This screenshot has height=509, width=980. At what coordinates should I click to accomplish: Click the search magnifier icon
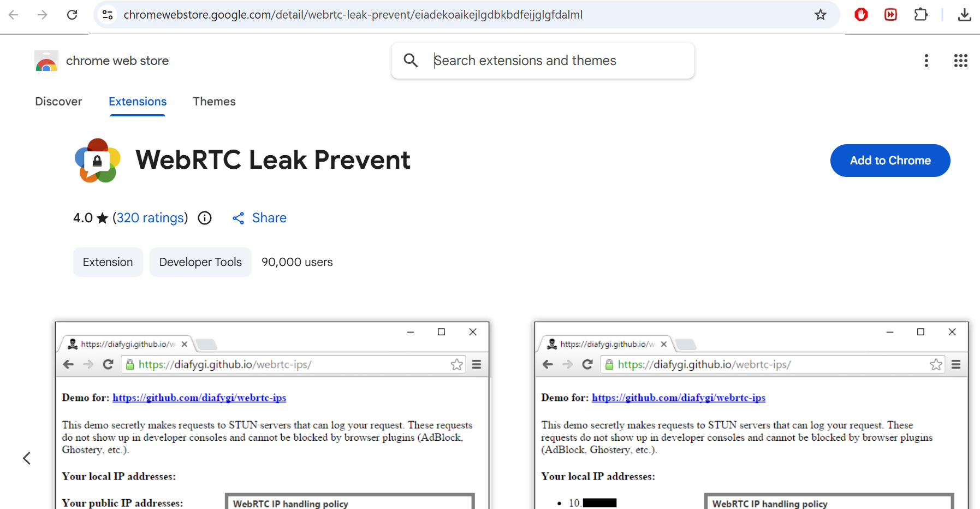coord(411,60)
